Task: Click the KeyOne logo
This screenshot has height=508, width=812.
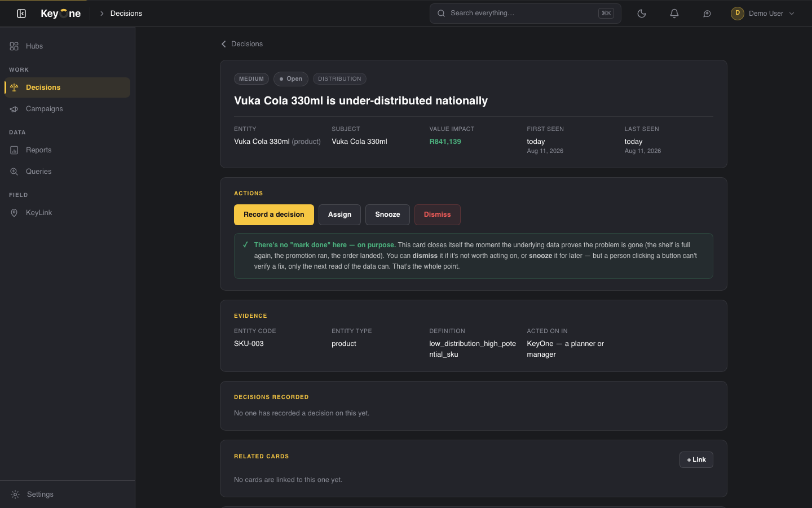Action: click(60, 14)
